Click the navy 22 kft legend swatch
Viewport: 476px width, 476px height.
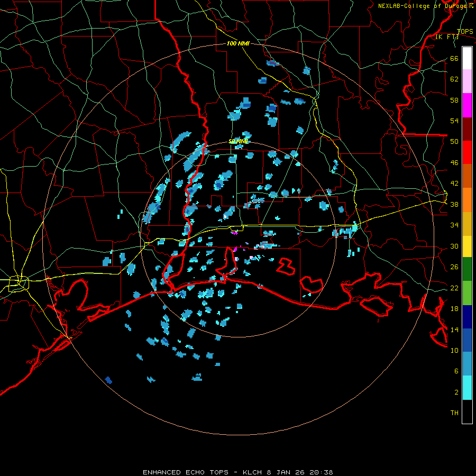tap(467, 317)
